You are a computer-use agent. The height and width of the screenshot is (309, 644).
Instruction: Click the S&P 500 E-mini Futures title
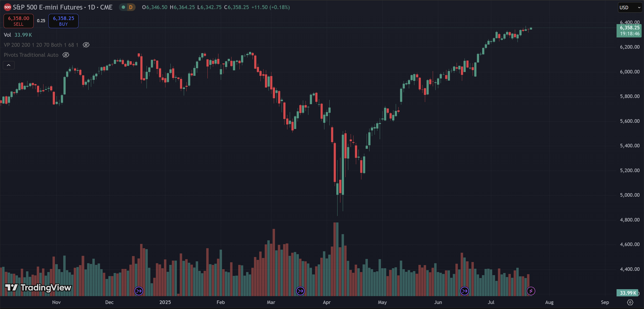click(x=63, y=7)
